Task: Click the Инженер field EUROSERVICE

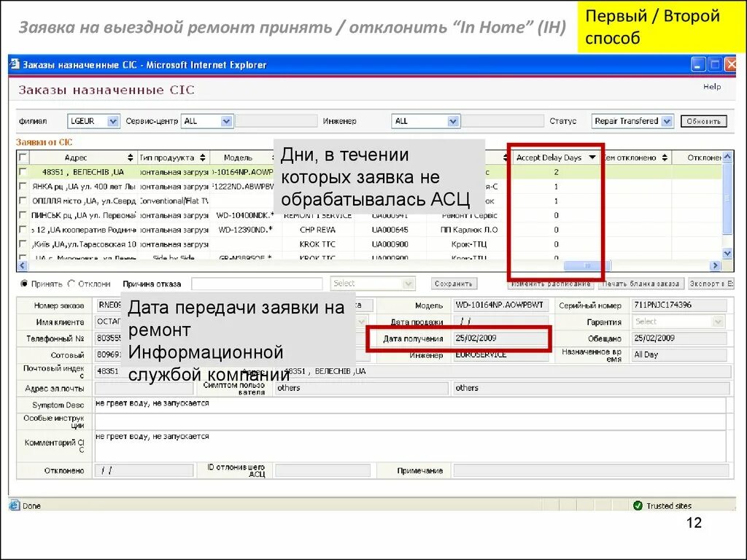Action: point(500,355)
